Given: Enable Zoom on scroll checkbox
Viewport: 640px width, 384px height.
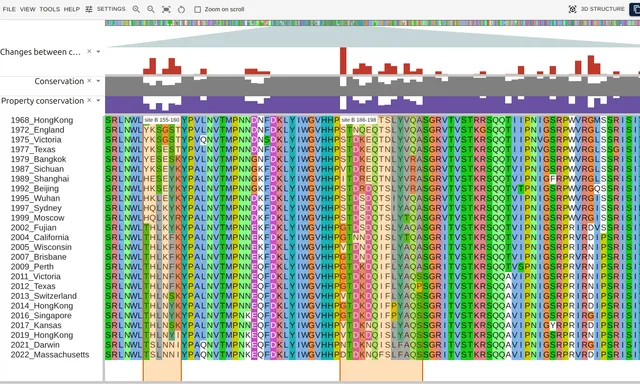Looking at the screenshot, I should 198,9.
